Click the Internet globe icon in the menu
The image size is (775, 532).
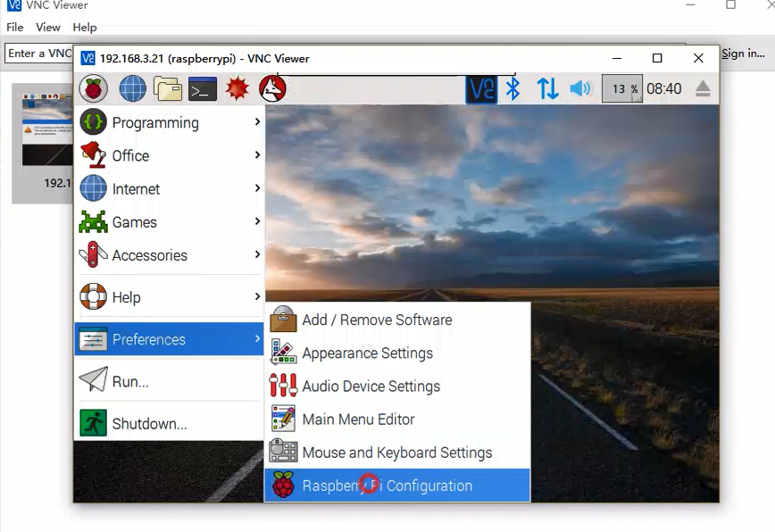point(94,188)
